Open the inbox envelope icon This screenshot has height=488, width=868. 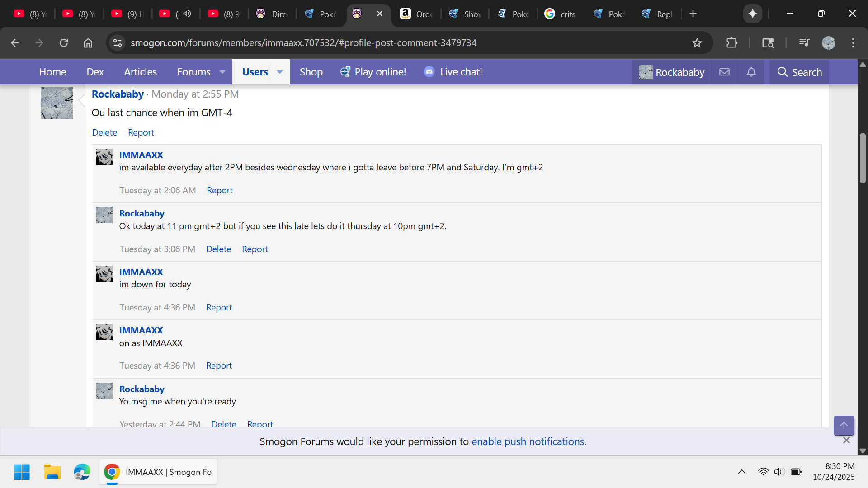(x=724, y=72)
